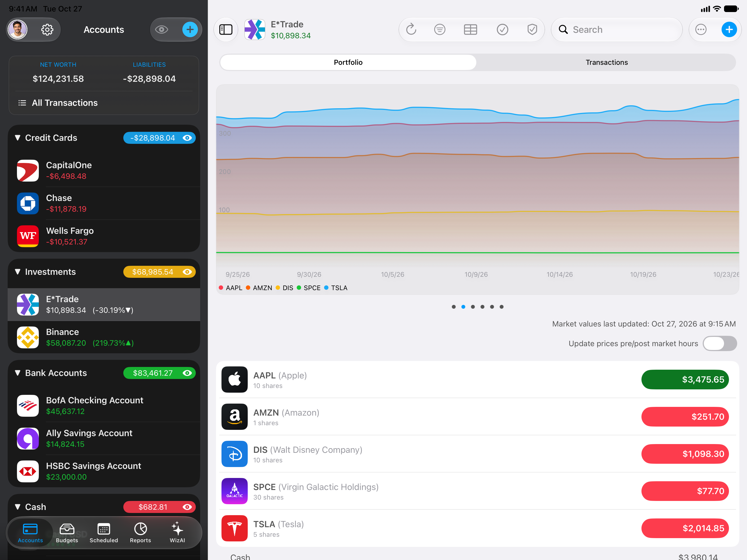Add a new account with sidebar plus button
747x560 pixels.
190,30
